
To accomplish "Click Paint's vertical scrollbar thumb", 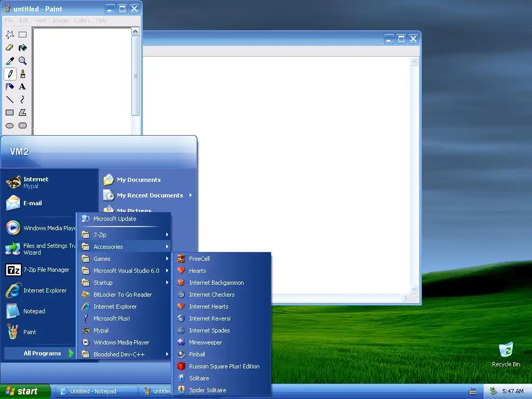I will [x=136, y=76].
